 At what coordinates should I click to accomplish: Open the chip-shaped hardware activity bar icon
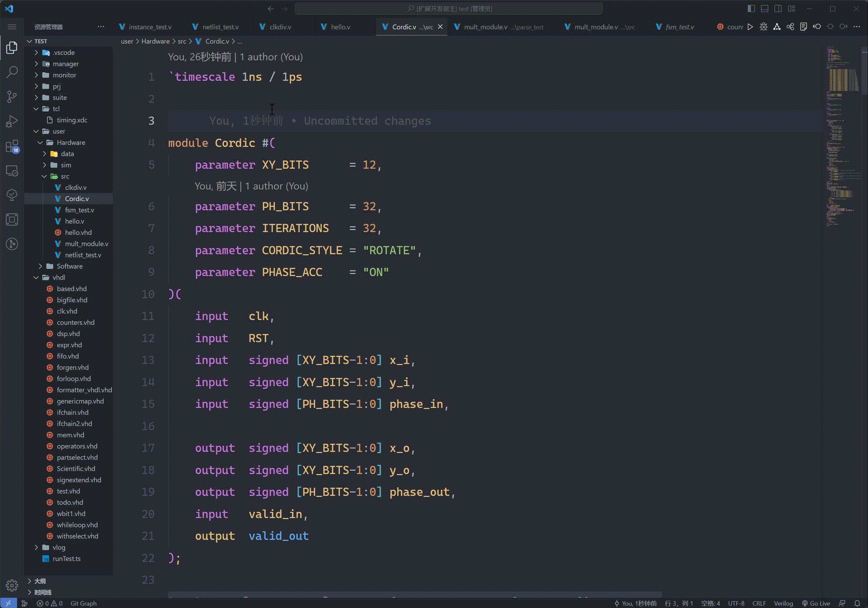coord(12,219)
